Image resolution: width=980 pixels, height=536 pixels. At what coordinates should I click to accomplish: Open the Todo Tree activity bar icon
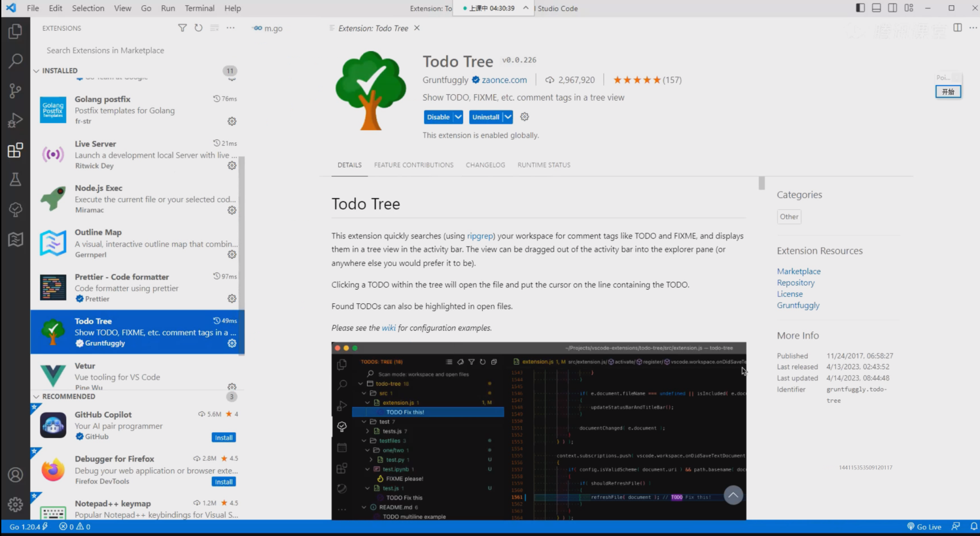[15, 209]
